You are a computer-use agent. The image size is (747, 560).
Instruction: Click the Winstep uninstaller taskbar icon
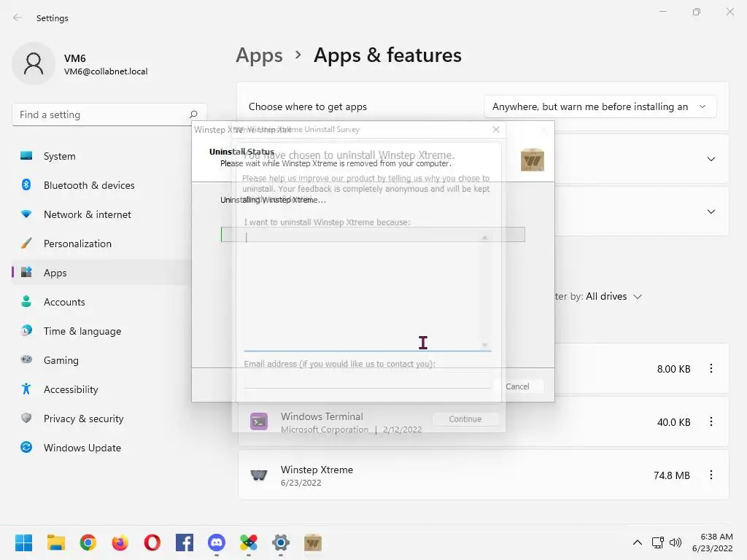[312, 542]
